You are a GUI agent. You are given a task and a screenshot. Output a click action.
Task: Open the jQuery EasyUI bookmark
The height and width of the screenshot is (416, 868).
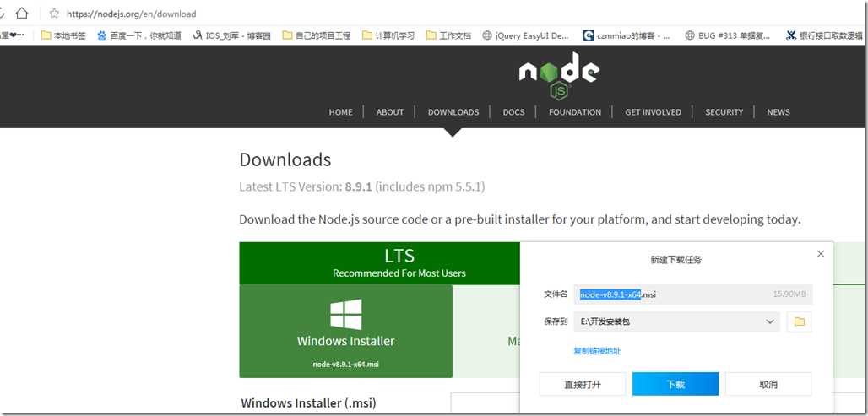coord(525,35)
